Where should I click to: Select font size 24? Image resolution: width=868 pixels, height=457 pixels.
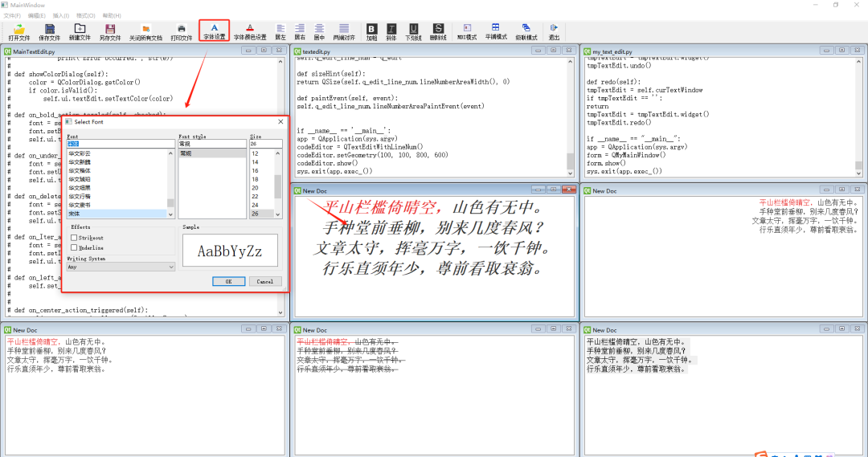(x=261, y=205)
